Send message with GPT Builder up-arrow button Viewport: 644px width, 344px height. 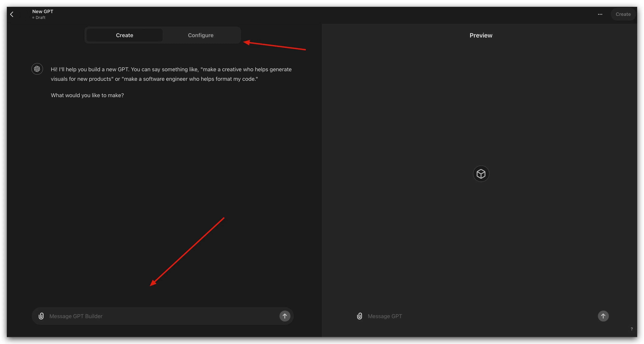tap(284, 316)
